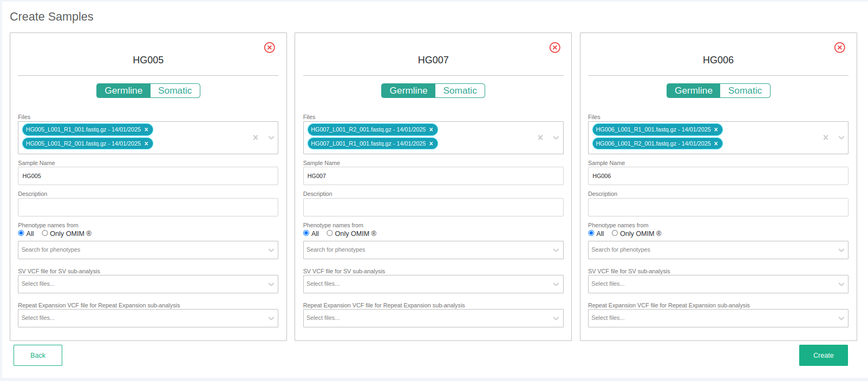The width and height of the screenshot is (868, 381).
Task: Click the Create button
Action: pyautogui.click(x=823, y=356)
